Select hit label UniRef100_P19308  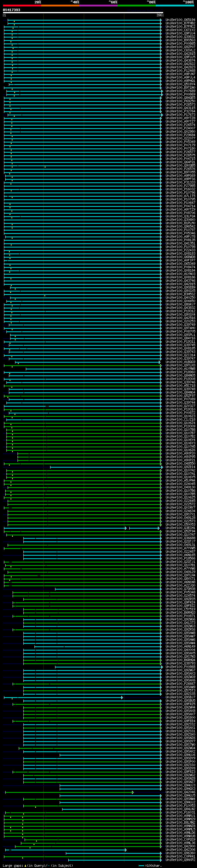pyautogui.click(x=180, y=379)
